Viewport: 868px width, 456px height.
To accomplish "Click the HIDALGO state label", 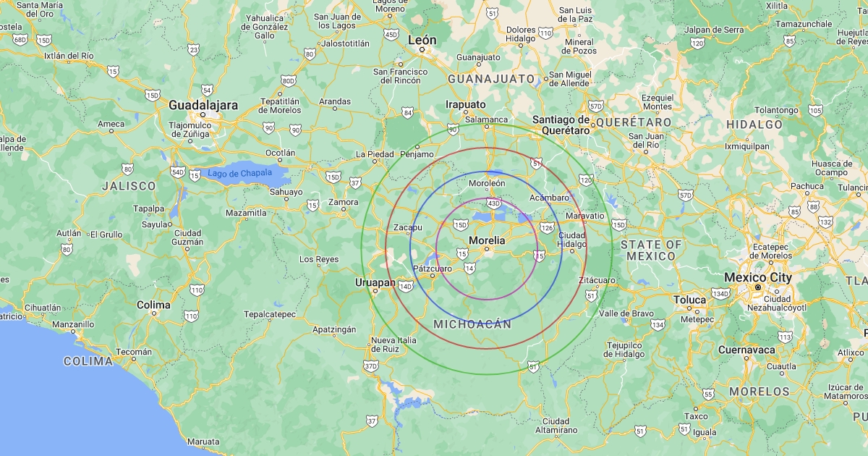I will (x=754, y=124).
